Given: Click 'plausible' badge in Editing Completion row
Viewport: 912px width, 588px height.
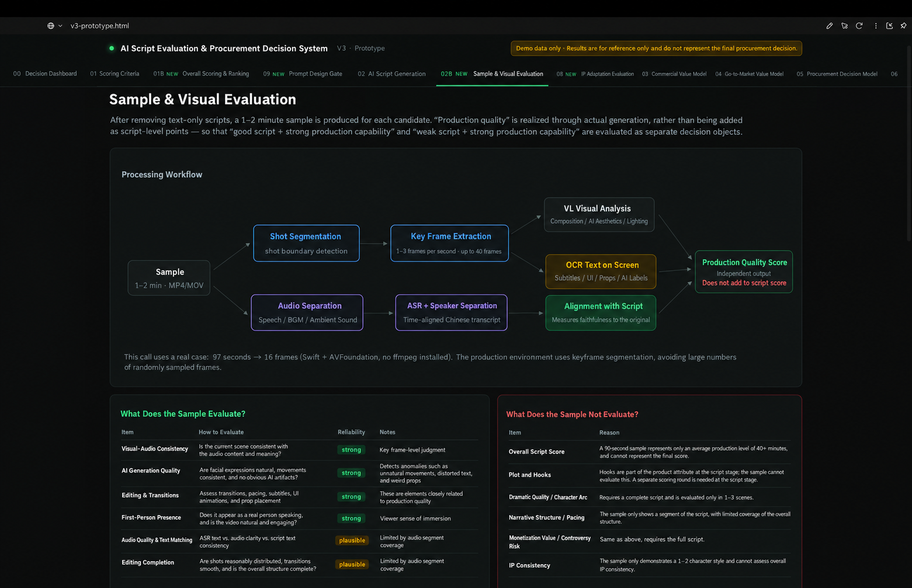Looking at the screenshot, I should pyautogui.click(x=352, y=565).
